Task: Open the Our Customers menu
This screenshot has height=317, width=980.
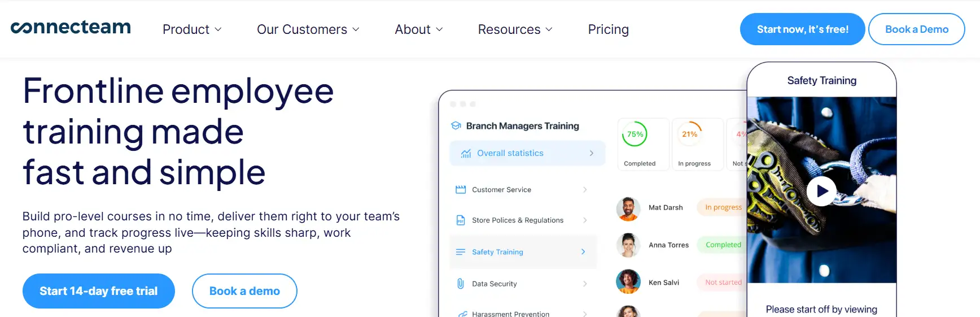Action: pyautogui.click(x=308, y=29)
